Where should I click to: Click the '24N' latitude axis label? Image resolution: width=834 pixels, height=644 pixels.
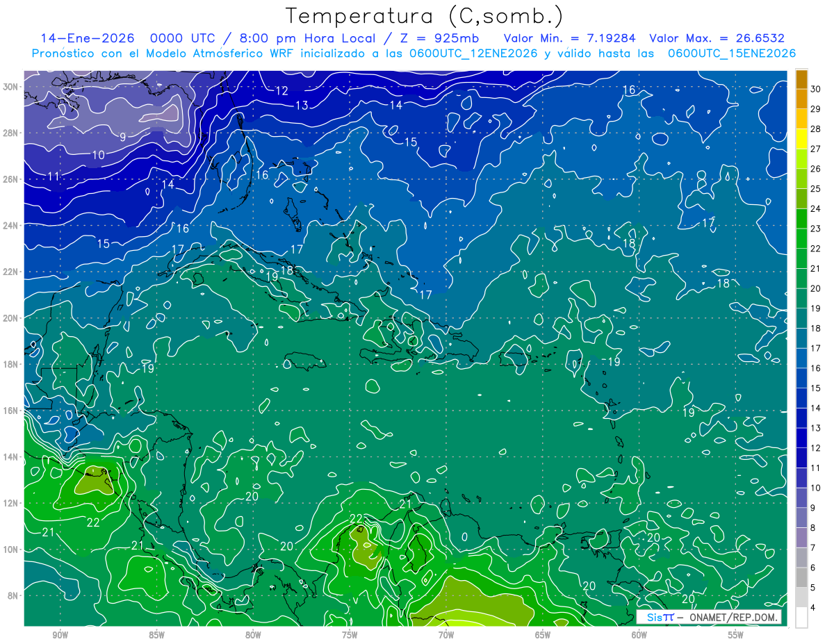pos(11,226)
